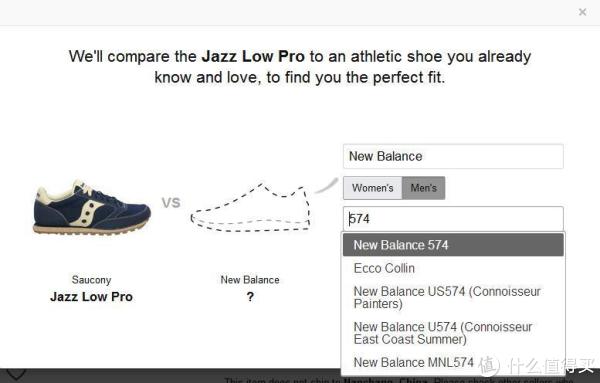The width and height of the screenshot is (600, 383).
Task: Click the Saucony Jazz Low Pro shoe image
Action: coord(92,207)
